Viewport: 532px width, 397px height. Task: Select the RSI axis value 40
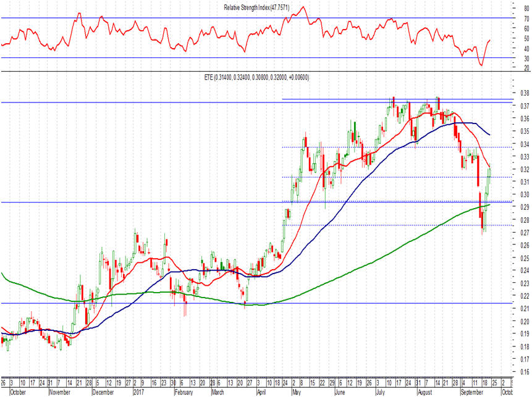(x=526, y=49)
